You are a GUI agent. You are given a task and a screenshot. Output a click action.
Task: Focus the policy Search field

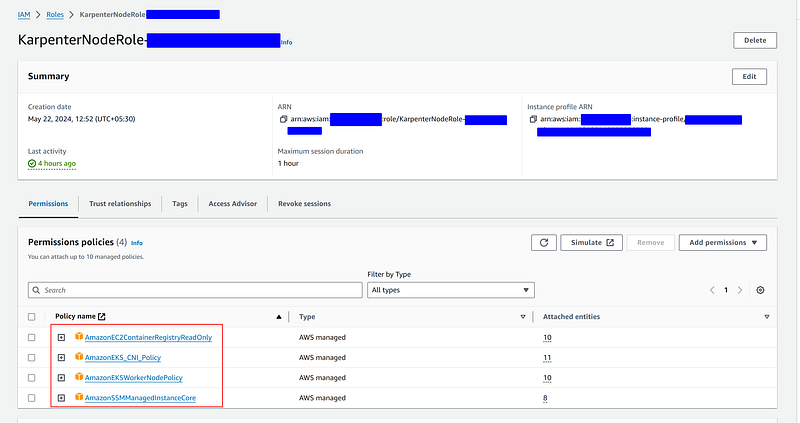[x=195, y=290]
